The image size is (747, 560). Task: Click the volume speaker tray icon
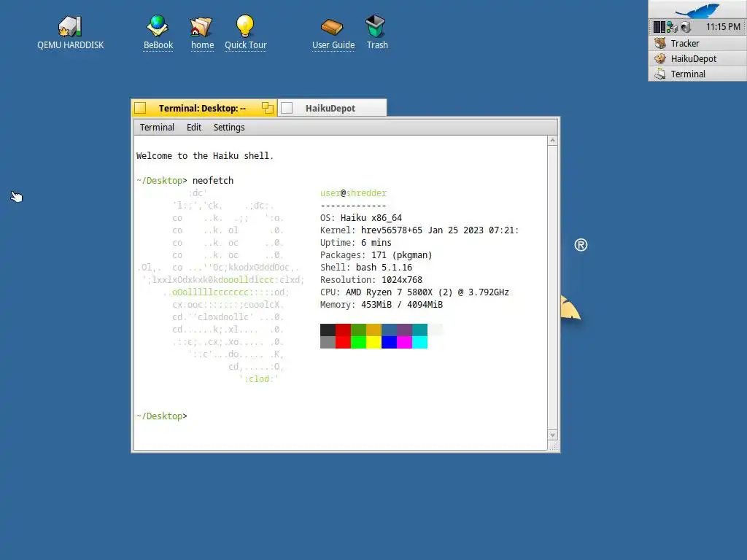point(686,27)
